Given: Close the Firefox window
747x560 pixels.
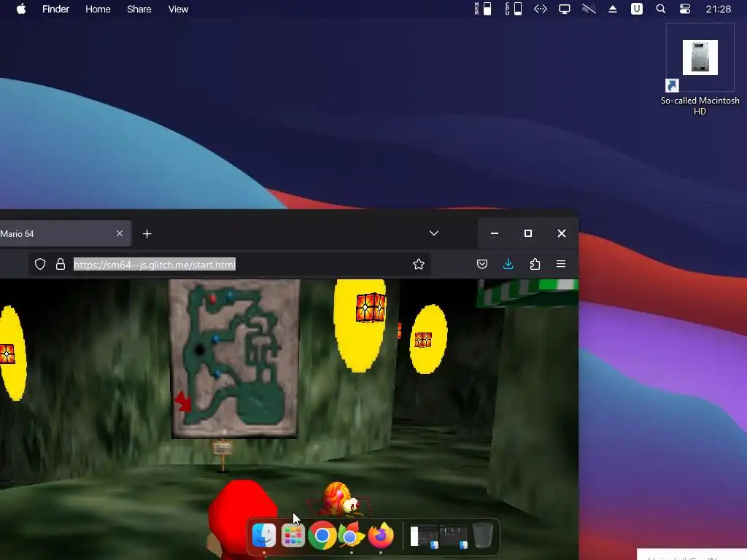Looking at the screenshot, I should click(x=562, y=233).
